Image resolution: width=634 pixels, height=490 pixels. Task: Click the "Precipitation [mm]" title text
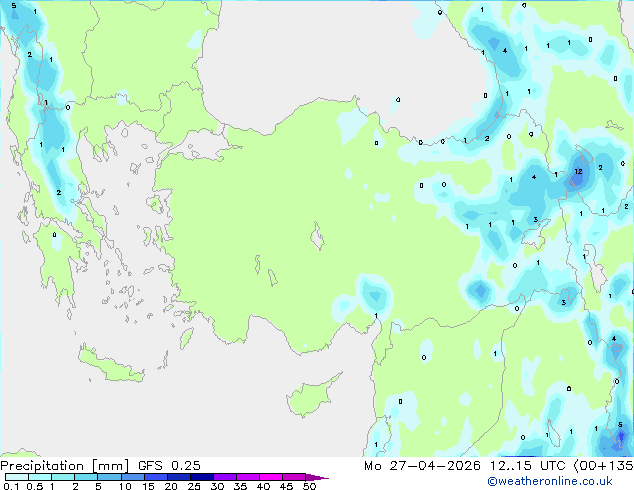tap(65, 466)
